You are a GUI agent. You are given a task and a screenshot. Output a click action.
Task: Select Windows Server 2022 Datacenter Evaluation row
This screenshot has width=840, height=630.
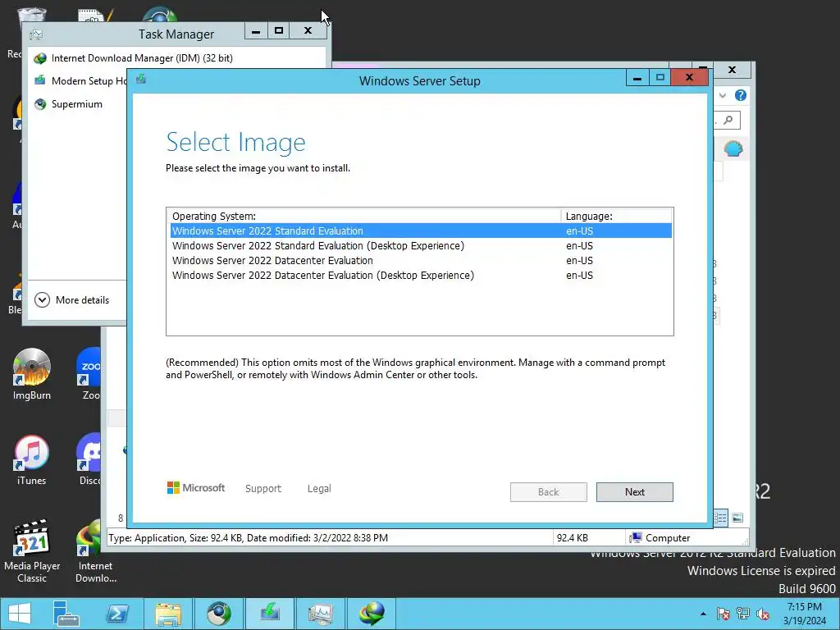click(421, 261)
